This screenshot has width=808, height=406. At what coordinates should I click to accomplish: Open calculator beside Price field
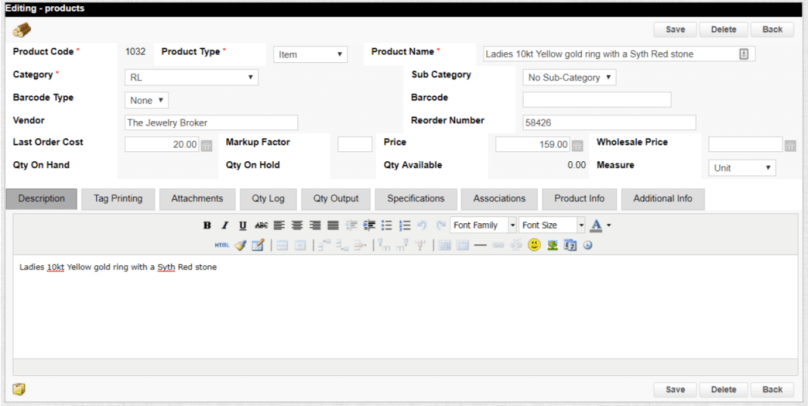(577, 145)
